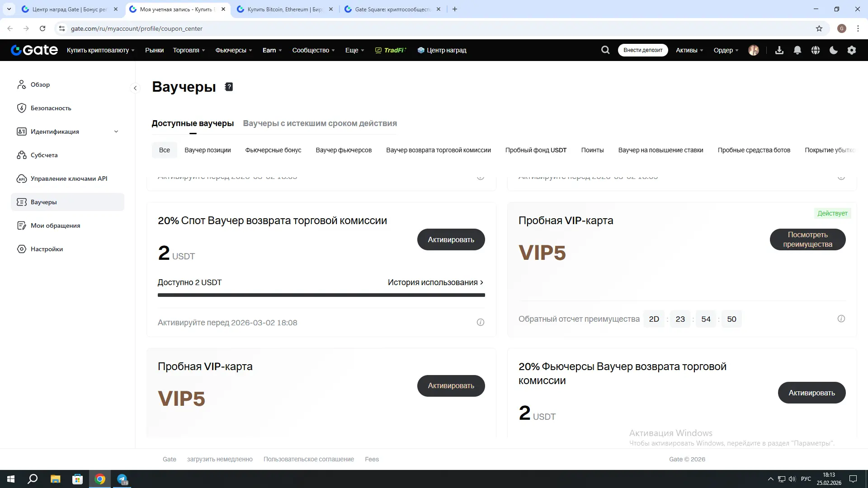Toggle dark mode moon icon
The width and height of the screenshot is (868, 488).
click(x=834, y=50)
